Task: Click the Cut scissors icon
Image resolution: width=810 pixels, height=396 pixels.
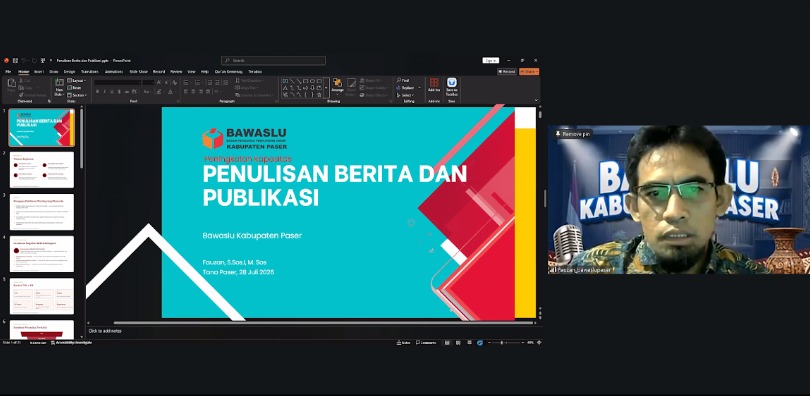Action: [21, 81]
